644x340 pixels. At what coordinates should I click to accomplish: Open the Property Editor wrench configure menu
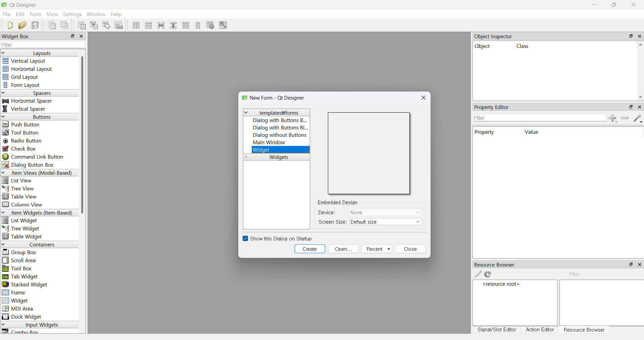pyautogui.click(x=637, y=118)
